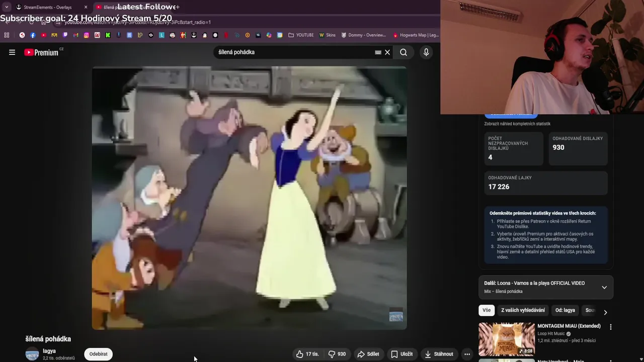Open the penguin bookmark icon
Viewport: 644px width, 362px height.
pos(205,35)
